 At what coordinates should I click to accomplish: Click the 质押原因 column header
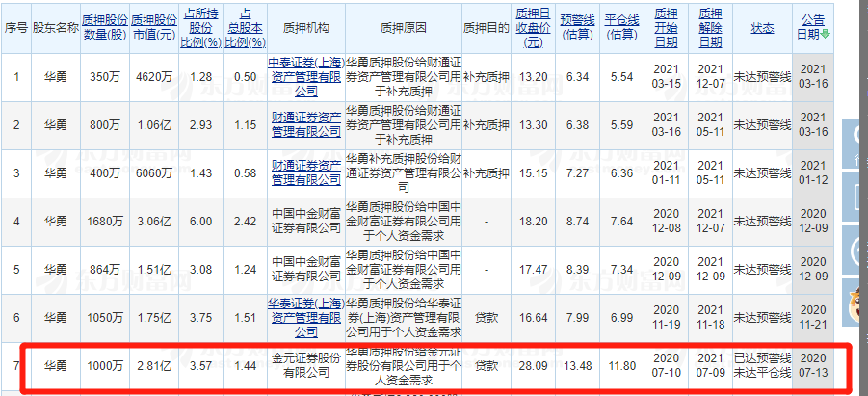coord(404,28)
